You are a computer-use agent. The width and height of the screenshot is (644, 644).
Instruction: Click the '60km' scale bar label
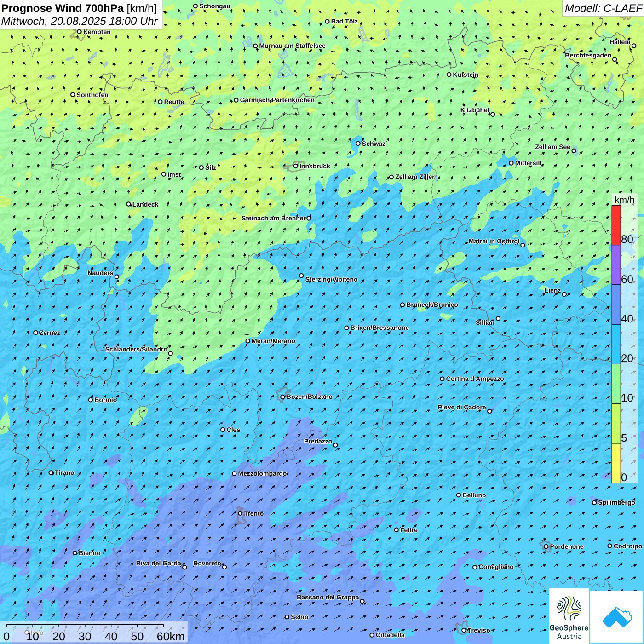click(x=171, y=636)
